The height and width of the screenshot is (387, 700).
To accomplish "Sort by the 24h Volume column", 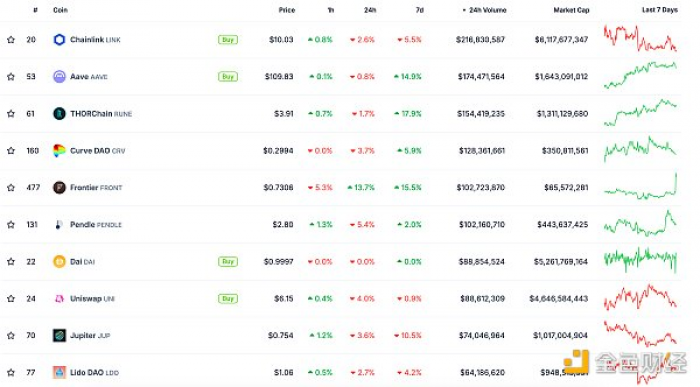I will [x=484, y=10].
